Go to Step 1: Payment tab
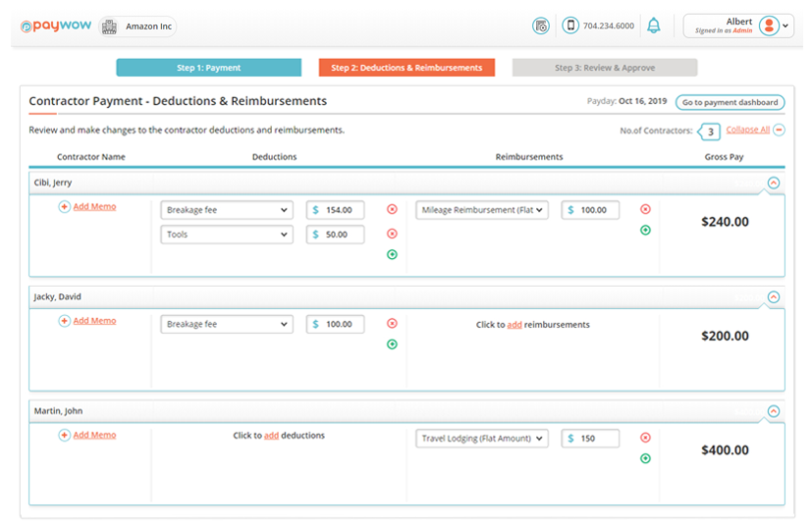The width and height of the screenshot is (812, 529). (x=209, y=68)
